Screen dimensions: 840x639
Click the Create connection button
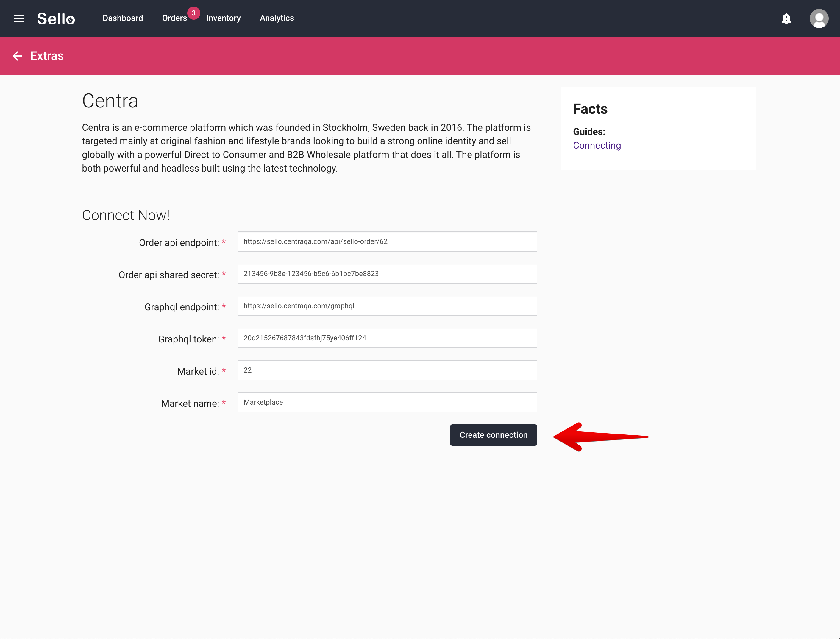(x=493, y=435)
